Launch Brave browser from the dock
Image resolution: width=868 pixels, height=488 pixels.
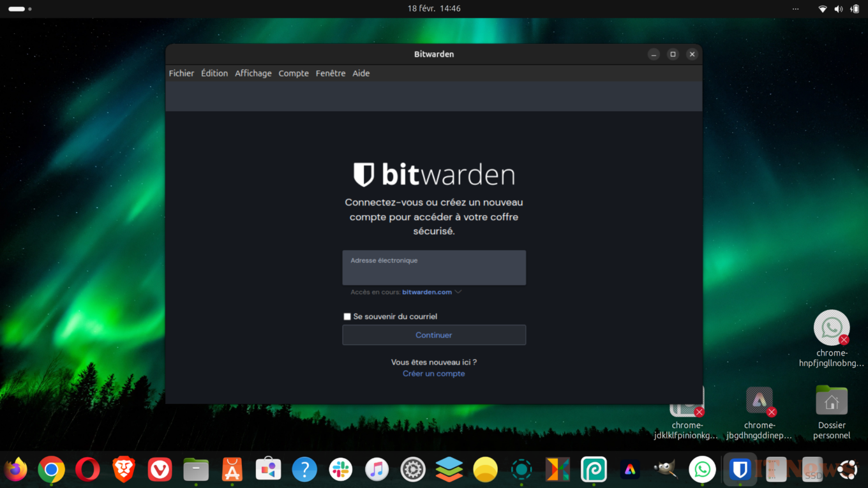pyautogui.click(x=124, y=470)
